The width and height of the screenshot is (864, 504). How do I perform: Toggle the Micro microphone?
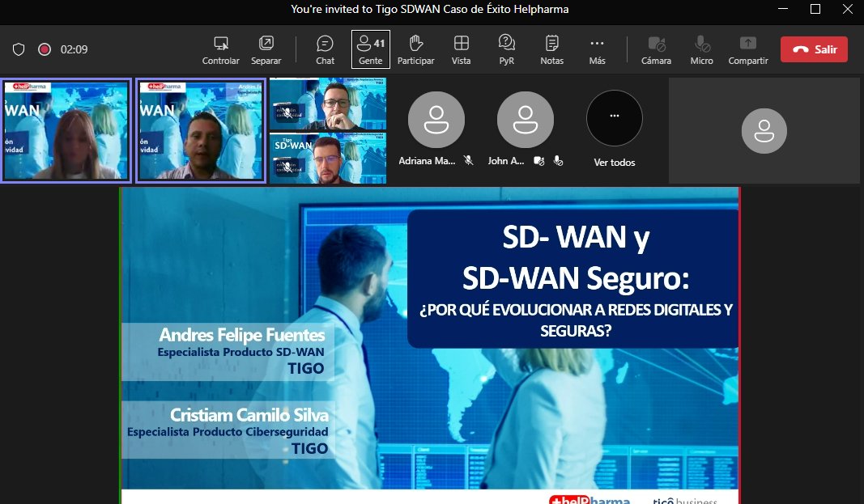pos(701,50)
